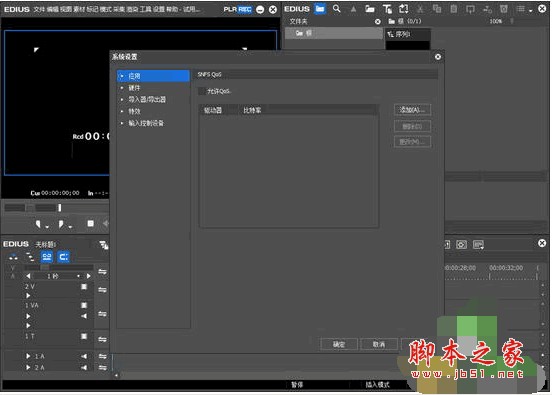The height and width of the screenshot is (395, 552).
Task: Expand the 2 A track triangle
Action: click(x=28, y=368)
